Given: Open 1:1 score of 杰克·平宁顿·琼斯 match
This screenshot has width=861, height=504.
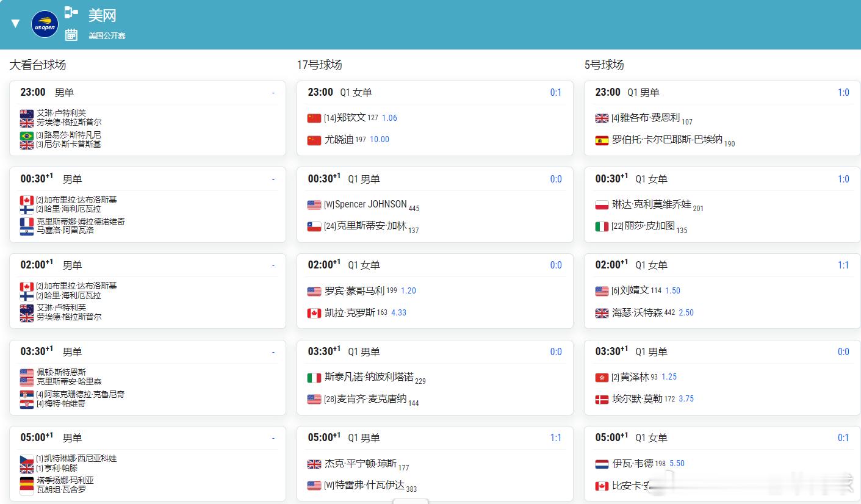Looking at the screenshot, I should tap(556, 438).
